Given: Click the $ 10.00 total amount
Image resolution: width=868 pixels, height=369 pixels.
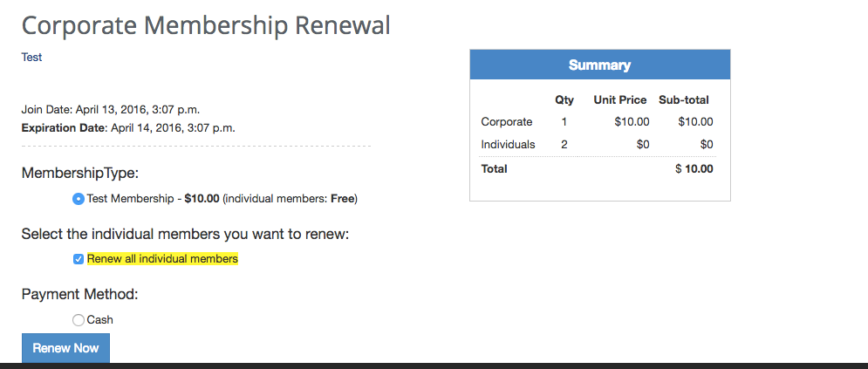Looking at the screenshot, I should tap(694, 169).
